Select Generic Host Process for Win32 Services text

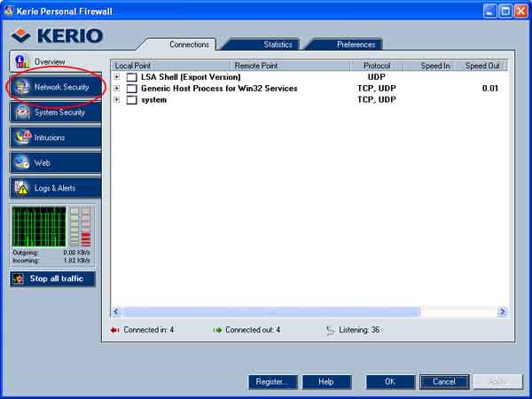tap(219, 88)
